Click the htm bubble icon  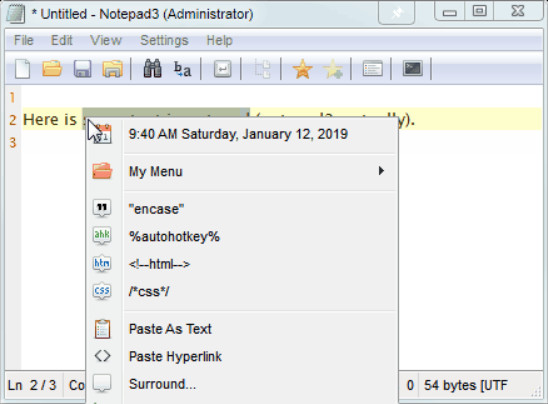102,263
